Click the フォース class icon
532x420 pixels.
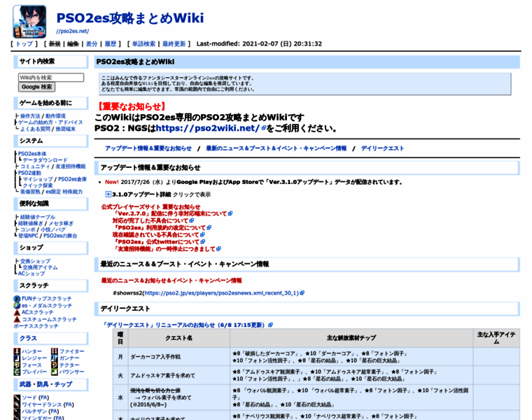[x=17, y=365]
